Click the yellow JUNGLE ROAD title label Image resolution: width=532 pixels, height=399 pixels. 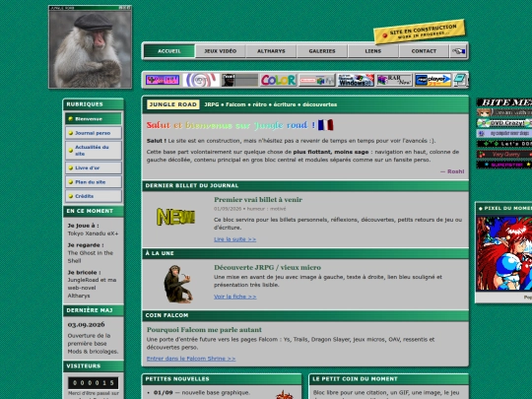pos(173,104)
